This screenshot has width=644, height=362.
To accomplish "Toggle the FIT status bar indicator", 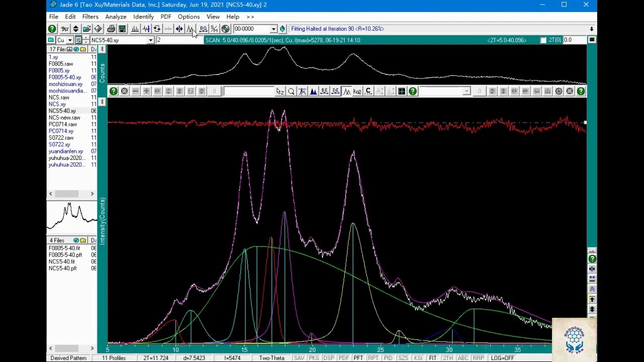I will tap(433, 358).
